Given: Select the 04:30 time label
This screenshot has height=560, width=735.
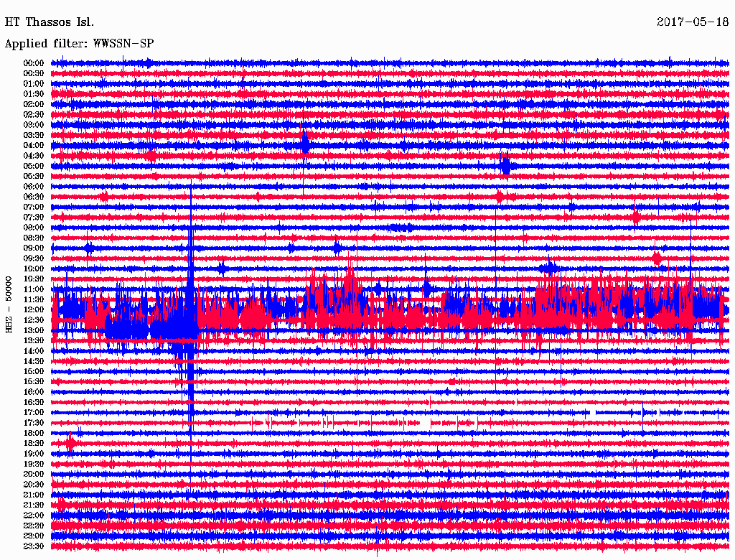Looking at the screenshot, I should [34, 156].
